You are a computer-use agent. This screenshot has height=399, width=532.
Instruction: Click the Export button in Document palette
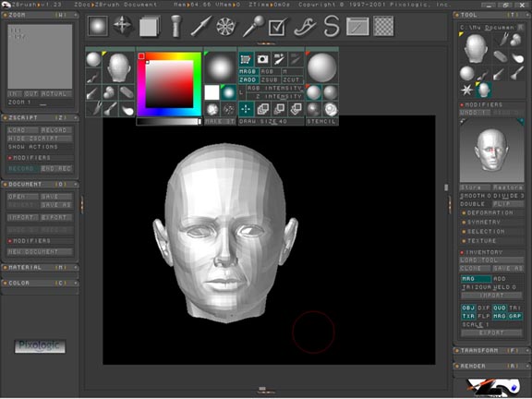(x=56, y=217)
